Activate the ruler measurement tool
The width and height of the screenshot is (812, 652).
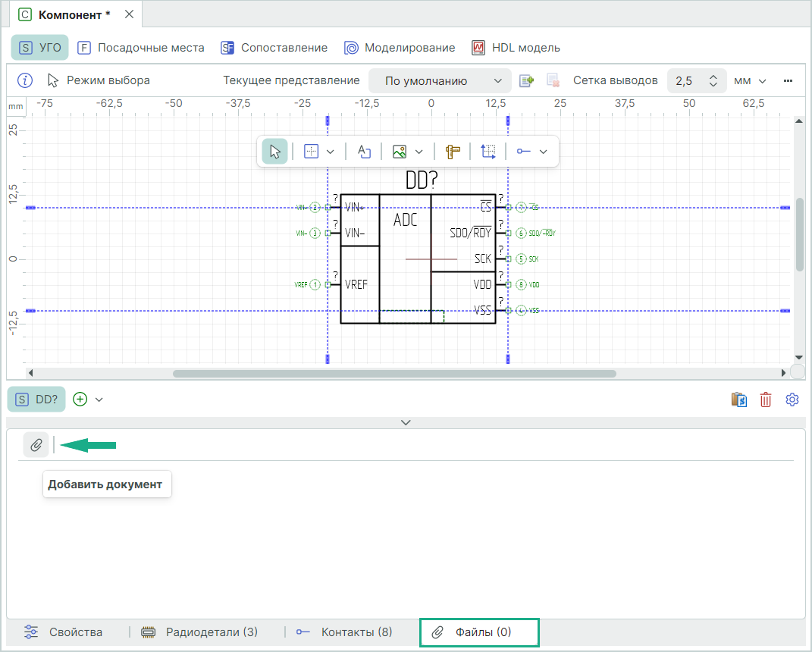click(x=453, y=152)
